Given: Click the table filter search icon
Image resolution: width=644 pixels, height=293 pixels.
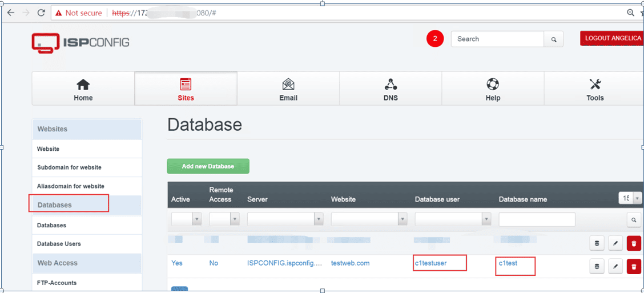Looking at the screenshot, I should pyautogui.click(x=634, y=220).
